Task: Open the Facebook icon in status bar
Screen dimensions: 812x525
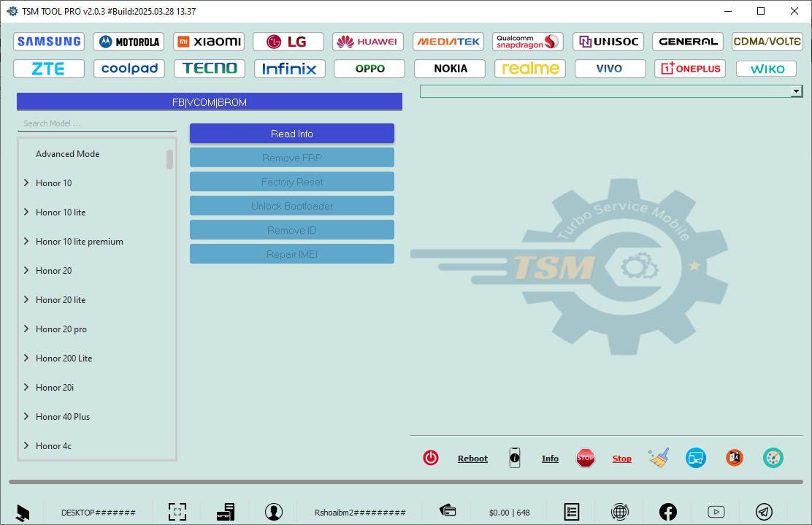Action: click(x=668, y=512)
